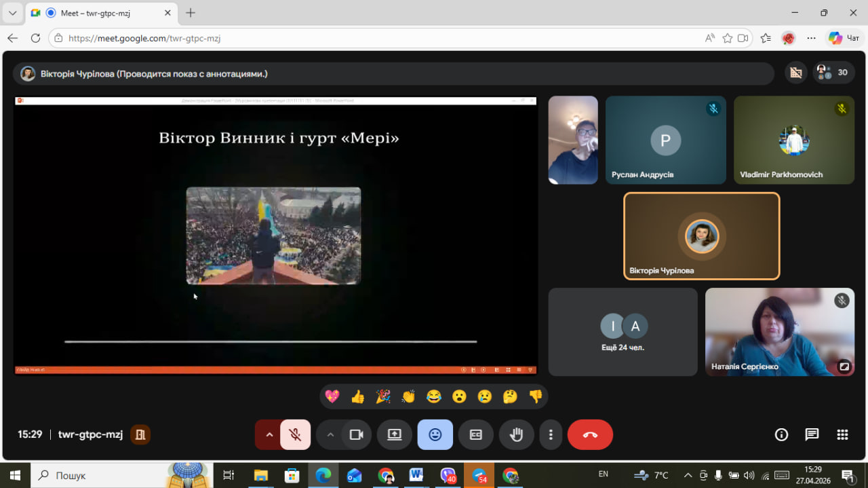This screenshot has width=868, height=488.
Task: Turn on closed captions
Action: [475, 435]
